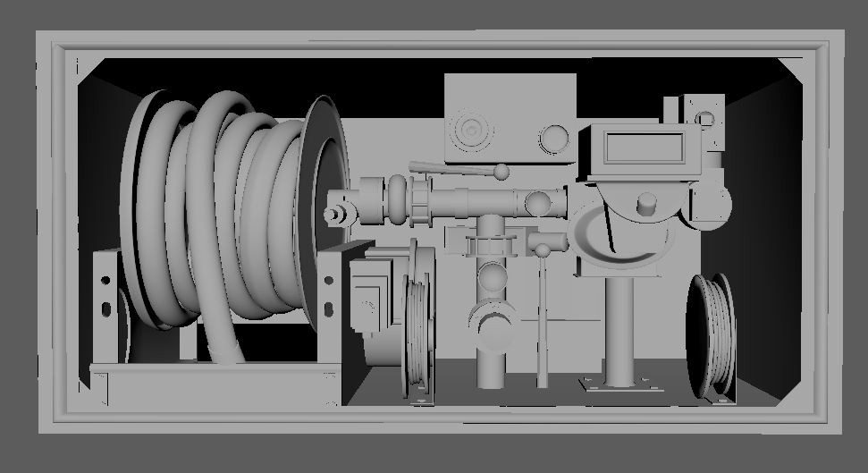
Task: Select the thin vertical rod with ball top
Action: (x=543, y=316)
